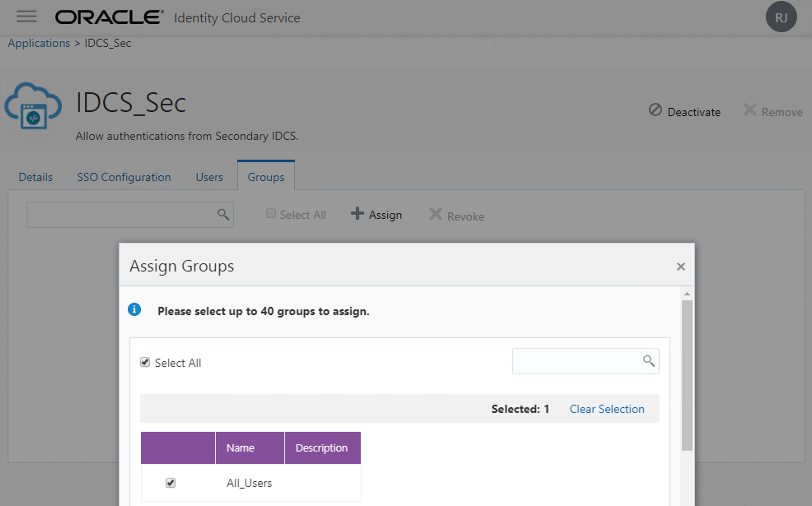812x506 pixels.
Task: Click the X icon next to Revoke
Action: tap(435, 214)
